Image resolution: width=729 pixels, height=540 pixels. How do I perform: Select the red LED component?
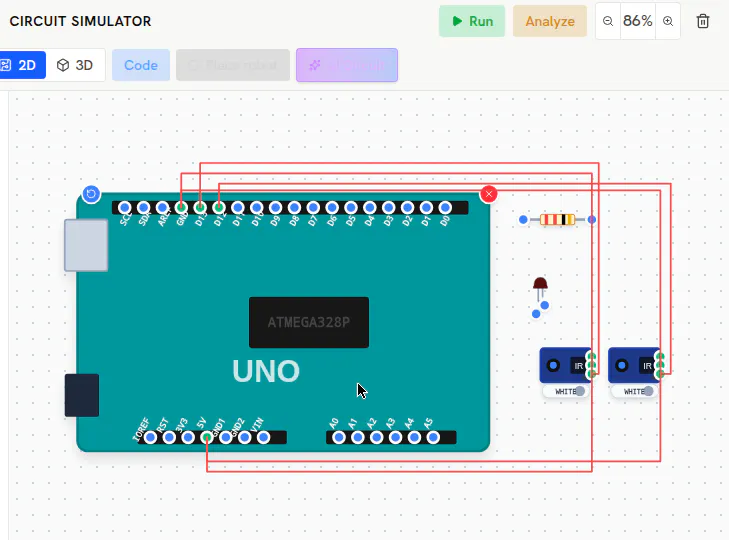coord(540,284)
